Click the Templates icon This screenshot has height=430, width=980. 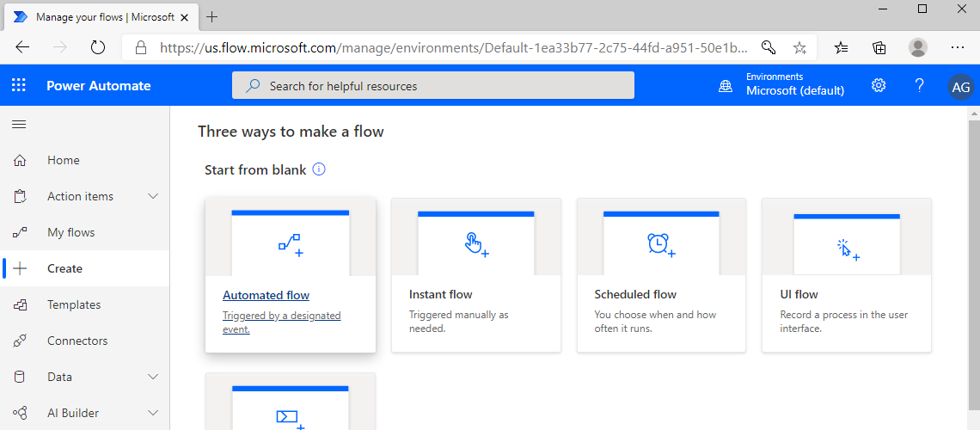[20, 305]
